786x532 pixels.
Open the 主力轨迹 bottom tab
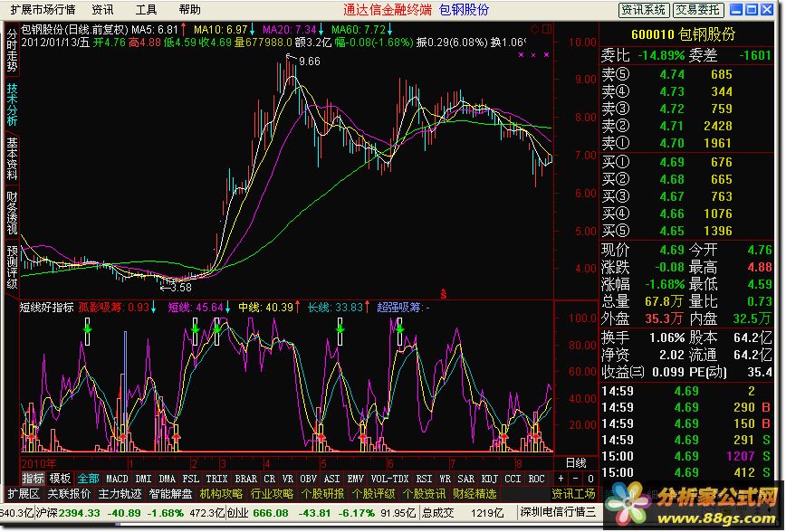[x=120, y=494]
